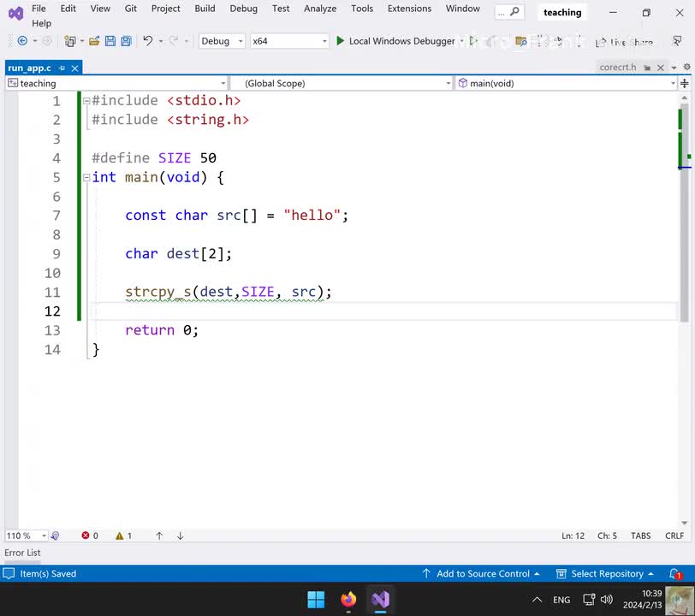This screenshot has width=695, height=616.
Task: Collapse the main function code block
Action: (86, 178)
